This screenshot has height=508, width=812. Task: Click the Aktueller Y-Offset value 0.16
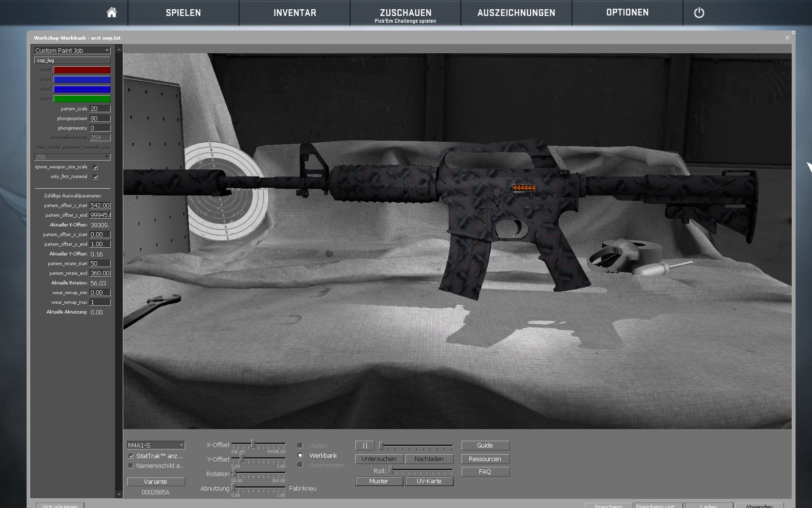coord(97,254)
